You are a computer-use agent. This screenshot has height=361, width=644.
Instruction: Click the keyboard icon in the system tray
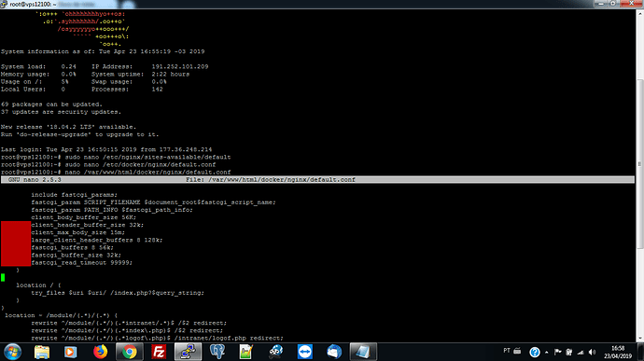click(x=517, y=351)
